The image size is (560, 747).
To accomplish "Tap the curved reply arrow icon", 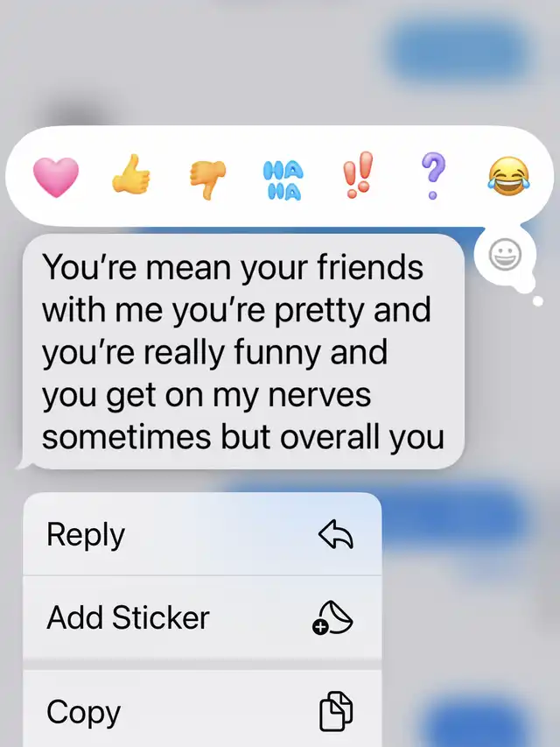I will 336,534.
